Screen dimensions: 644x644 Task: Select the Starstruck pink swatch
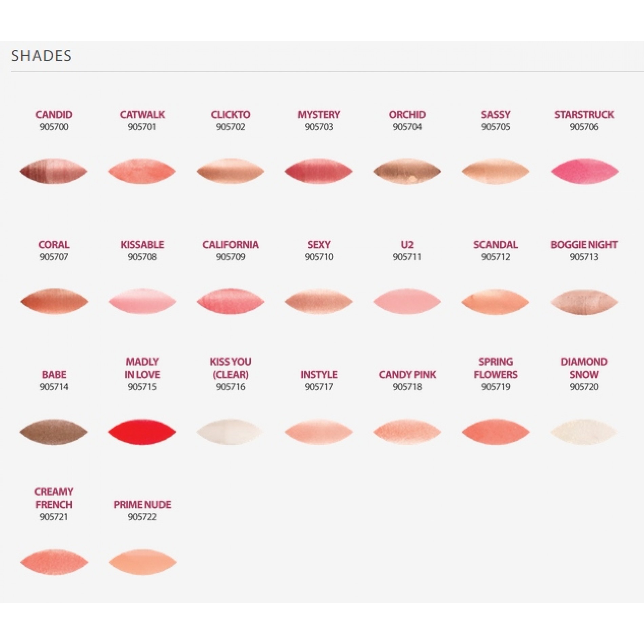tap(584, 171)
